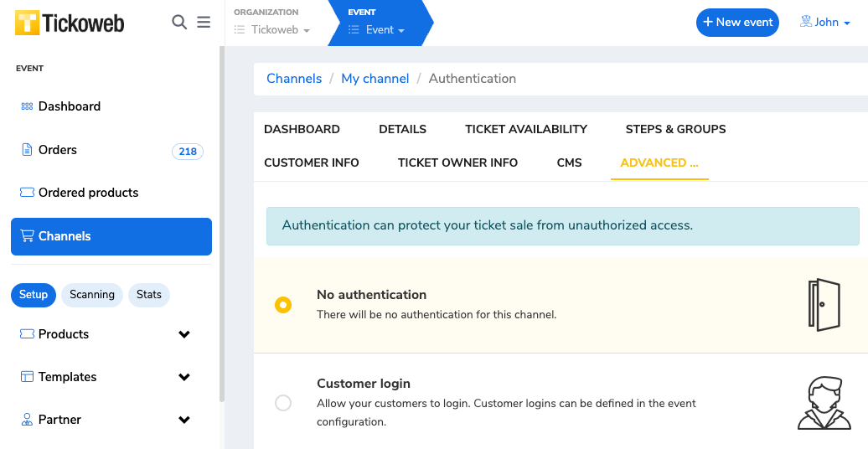
Task: Open the Steps & Groups tab
Action: click(675, 129)
